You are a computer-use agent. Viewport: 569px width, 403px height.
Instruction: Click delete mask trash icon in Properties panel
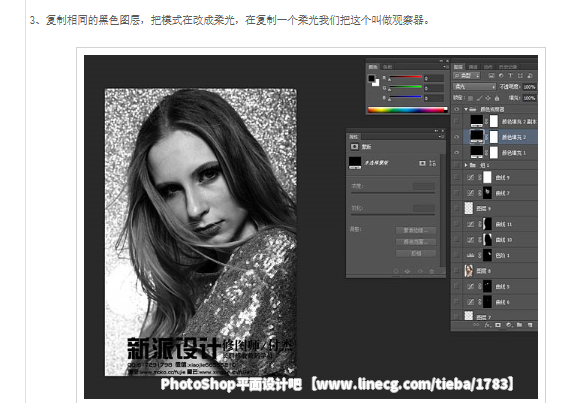[432, 271]
